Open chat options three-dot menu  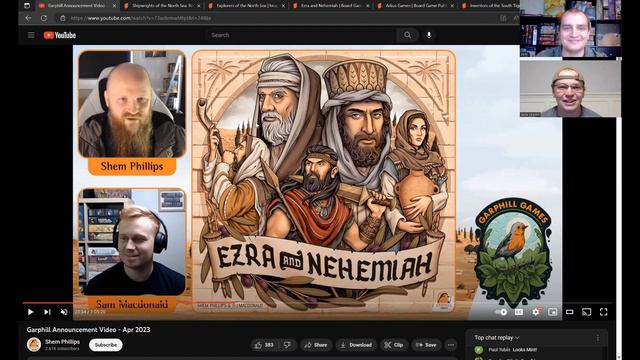(x=598, y=338)
